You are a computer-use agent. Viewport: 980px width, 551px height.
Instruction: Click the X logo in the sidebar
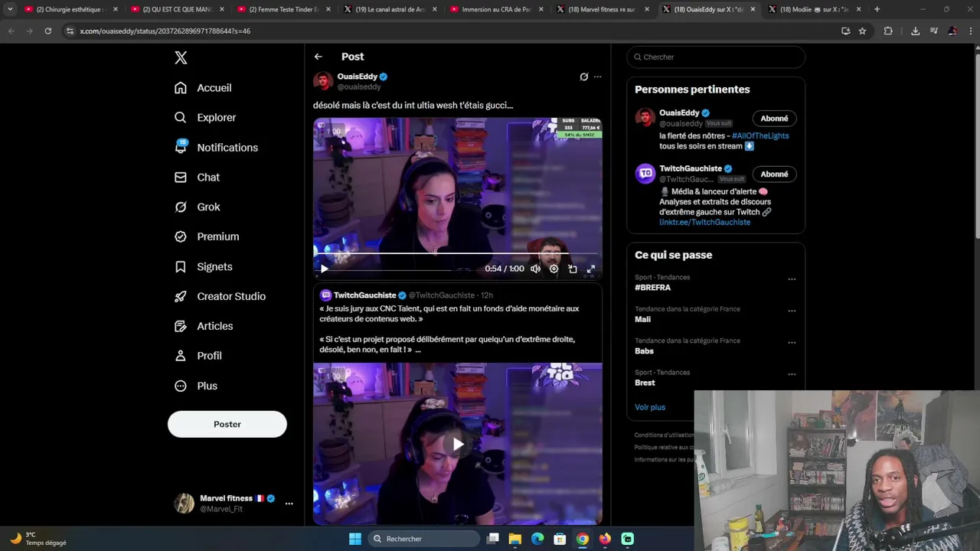point(181,57)
